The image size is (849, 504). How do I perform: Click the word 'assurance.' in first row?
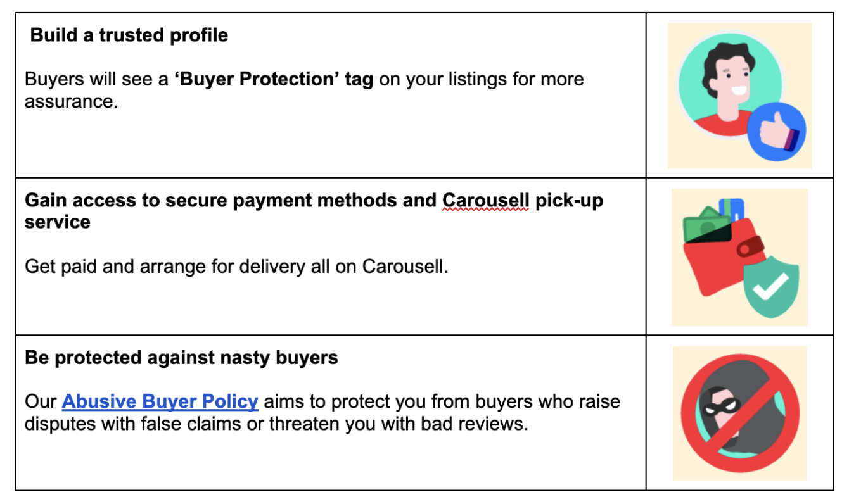point(72,101)
